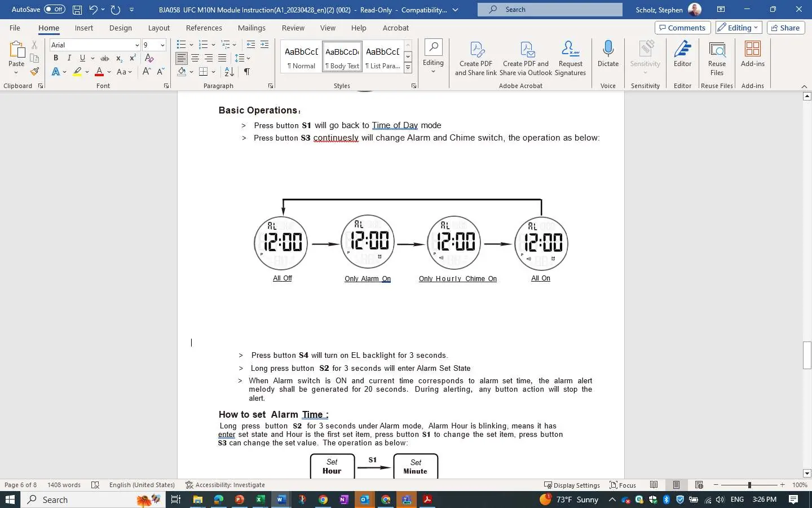Apply yellow text highlight color
This screenshot has width=812, height=508.
(x=77, y=72)
